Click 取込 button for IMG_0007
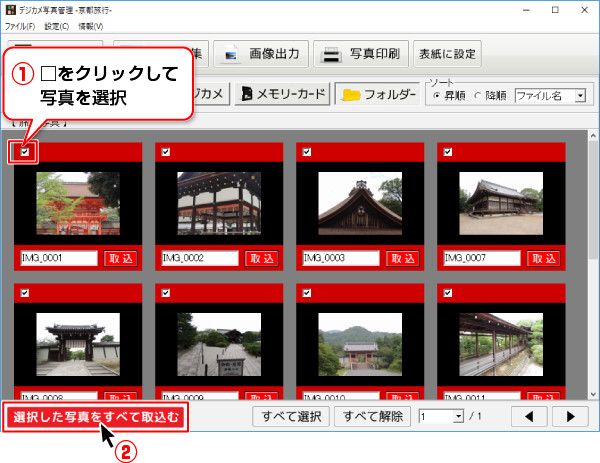This screenshot has width=600, height=463. tap(543, 259)
